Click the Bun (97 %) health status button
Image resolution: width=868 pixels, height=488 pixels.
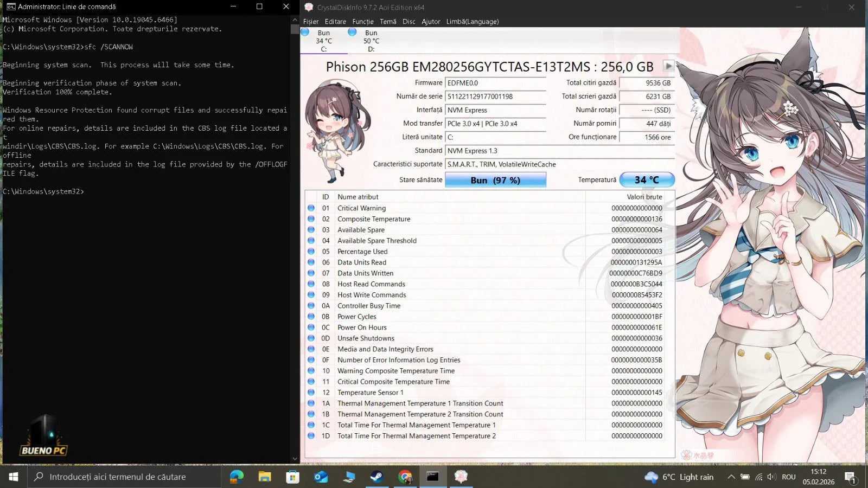pos(495,180)
